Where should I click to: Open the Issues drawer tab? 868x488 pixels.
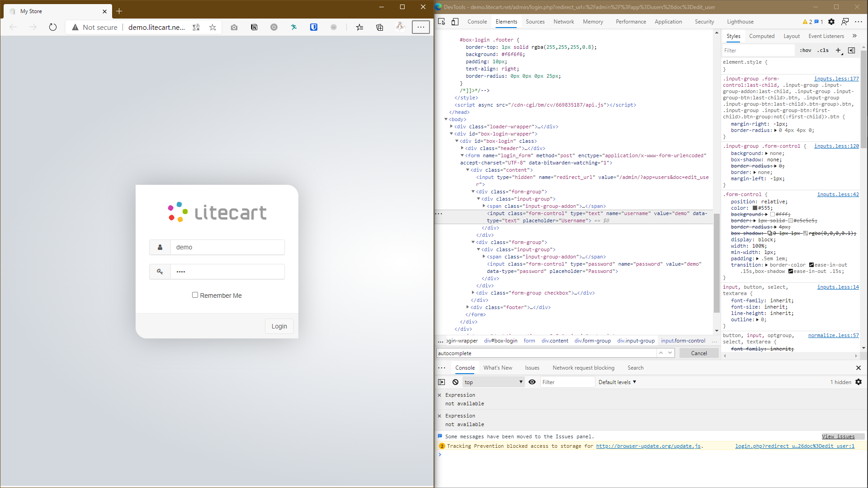[x=532, y=368]
